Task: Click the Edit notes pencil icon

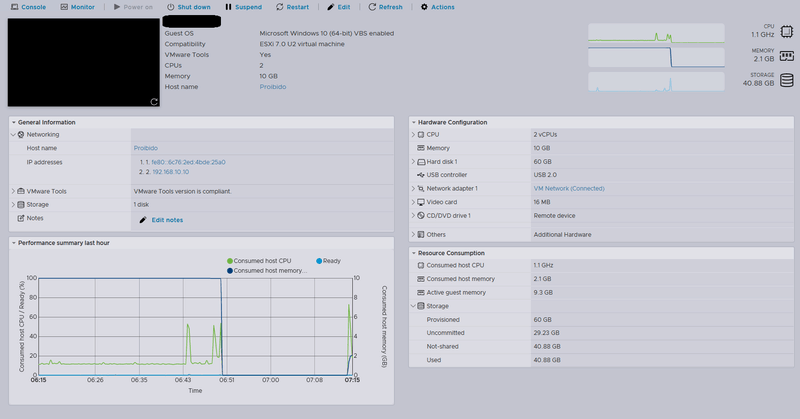Action: pos(143,219)
